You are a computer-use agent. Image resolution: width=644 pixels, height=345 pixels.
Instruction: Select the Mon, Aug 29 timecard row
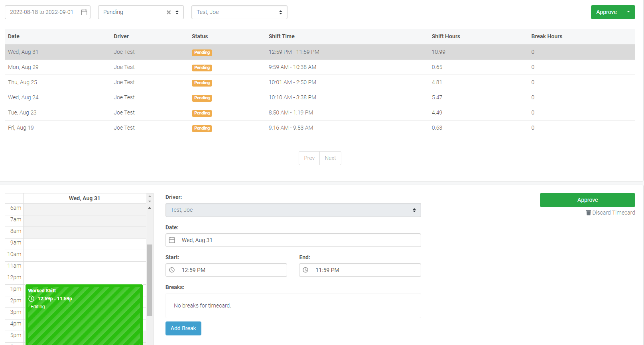[x=320, y=67]
